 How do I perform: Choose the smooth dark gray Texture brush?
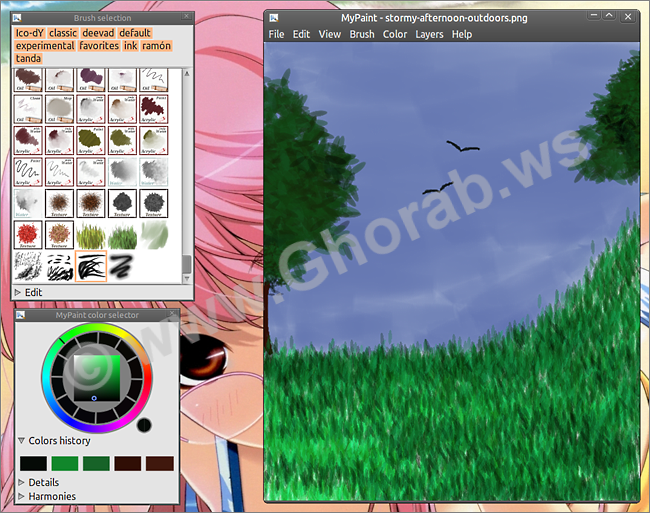pos(122,203)
